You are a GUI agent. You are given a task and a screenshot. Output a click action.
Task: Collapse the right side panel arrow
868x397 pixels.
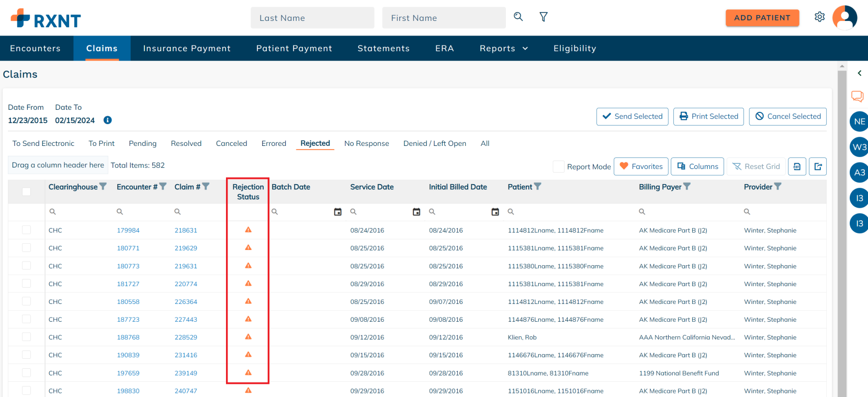click(x=859, y=73)
